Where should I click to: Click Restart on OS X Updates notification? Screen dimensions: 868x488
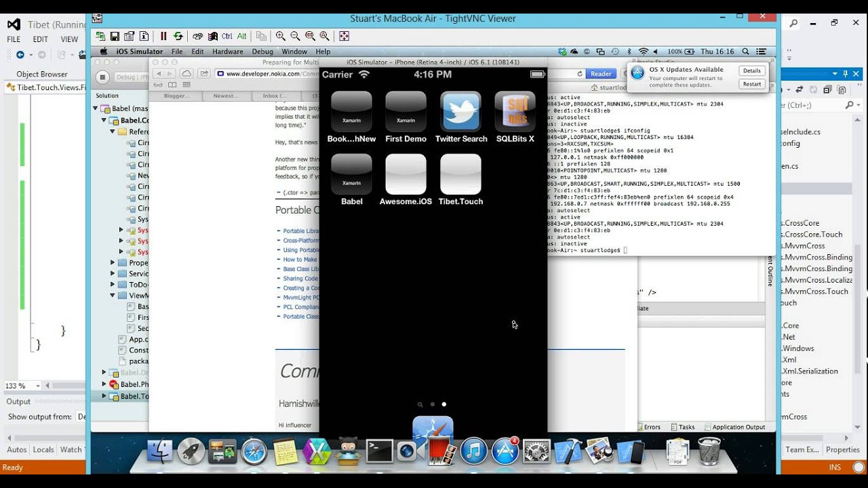(751, 84)
